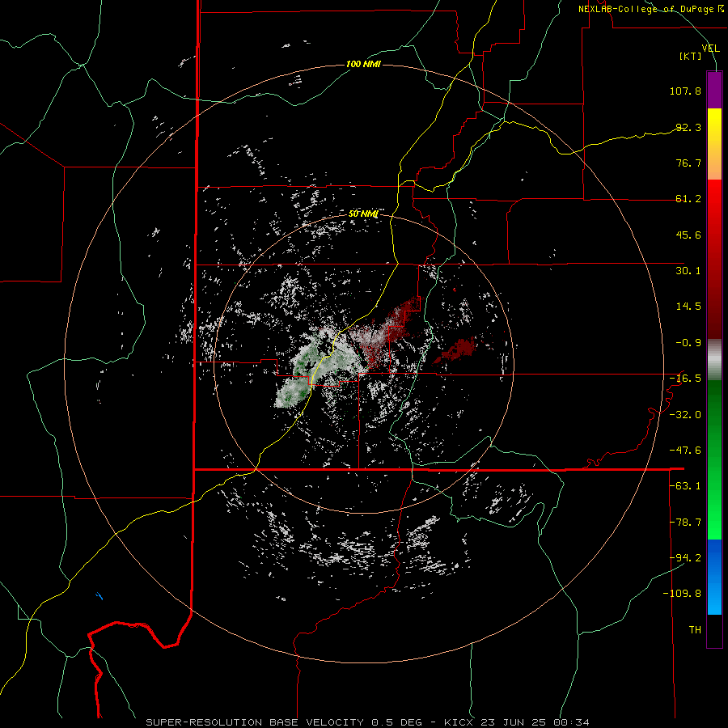Click the yellow-orange segment of color bar
This screenshot has width=728, height=728.
(714, 144)
